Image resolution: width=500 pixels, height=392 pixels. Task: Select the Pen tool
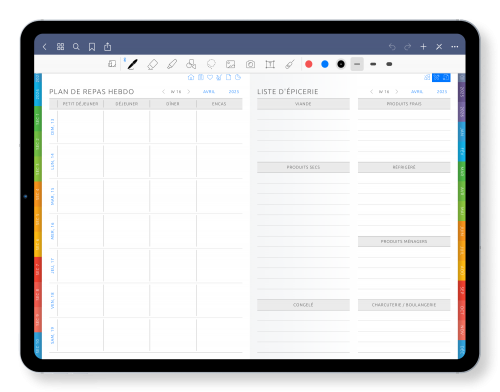point(133,64)
